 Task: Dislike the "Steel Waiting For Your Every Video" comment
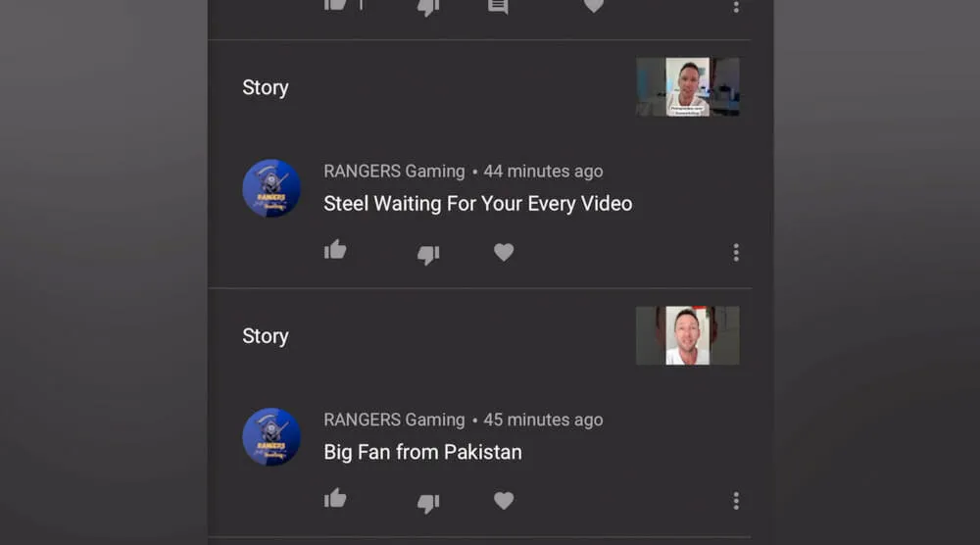428,254
